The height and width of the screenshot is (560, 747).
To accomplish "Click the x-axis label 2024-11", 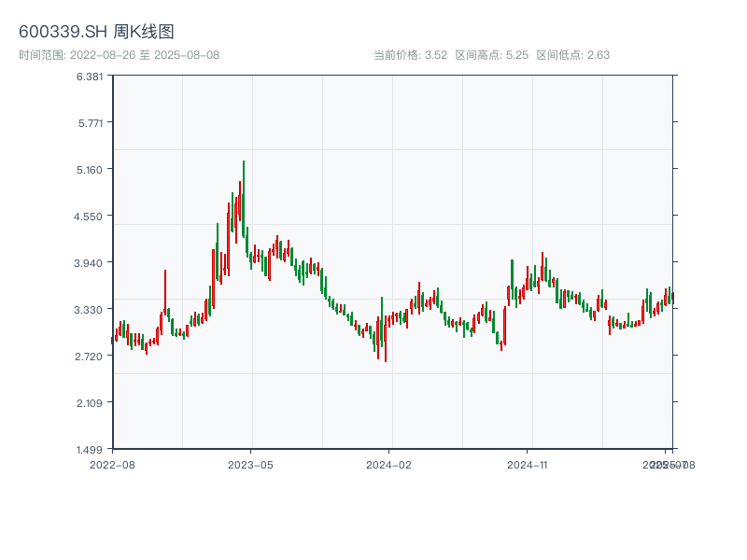I will coord(527,465).
